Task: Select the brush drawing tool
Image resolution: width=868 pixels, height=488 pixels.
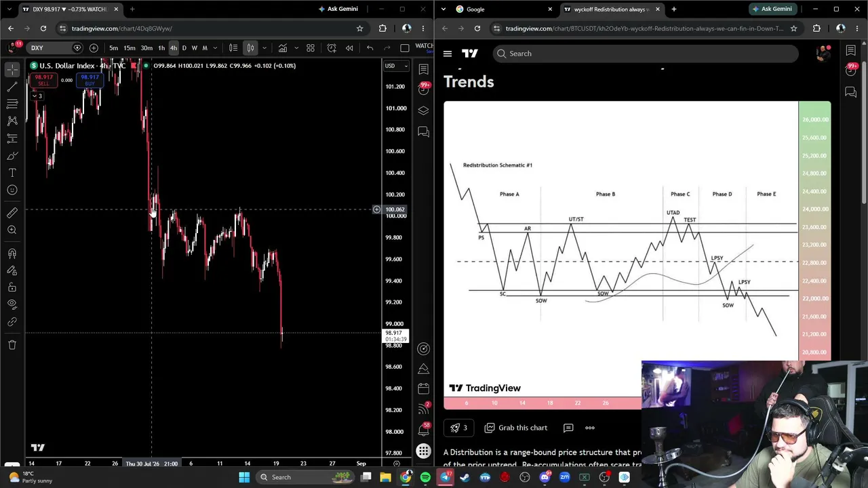Action: coord(12,156)
